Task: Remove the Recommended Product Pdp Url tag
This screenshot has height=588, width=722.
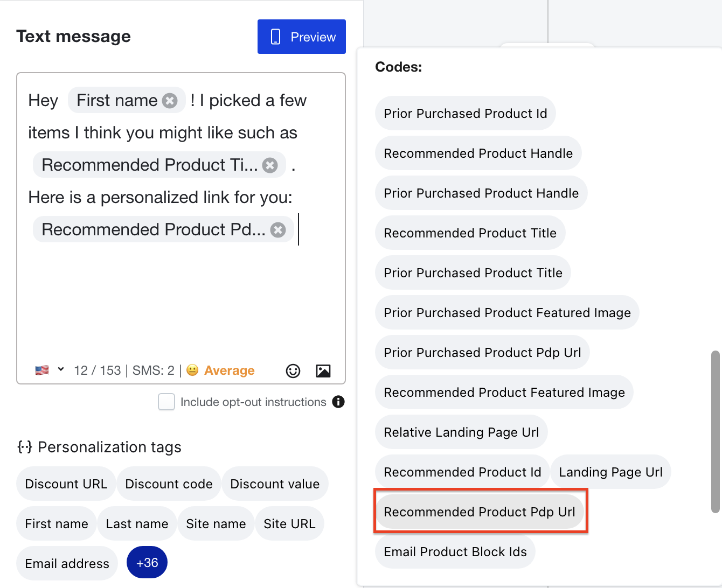Action: (278, 230)
